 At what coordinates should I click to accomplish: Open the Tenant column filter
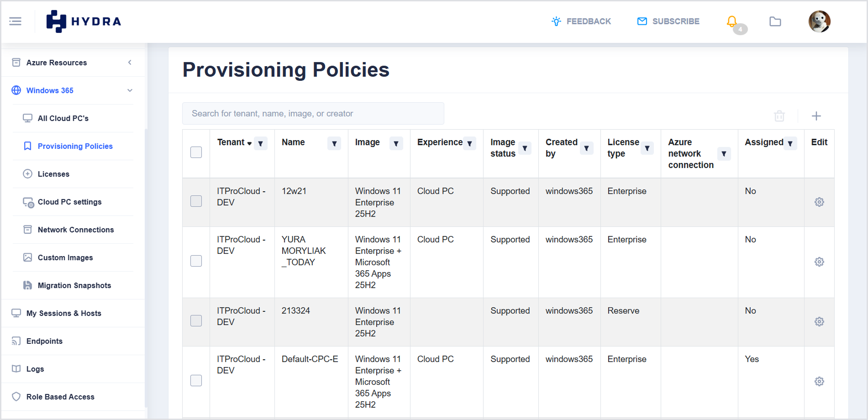[261, 143]
